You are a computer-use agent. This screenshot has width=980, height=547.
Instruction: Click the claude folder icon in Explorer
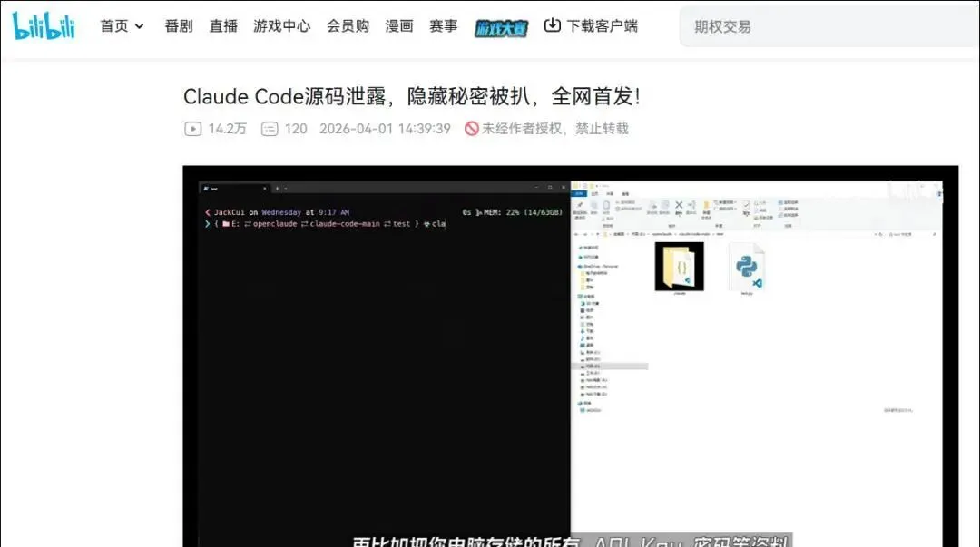pyautogui.click(x=680, y=267)
